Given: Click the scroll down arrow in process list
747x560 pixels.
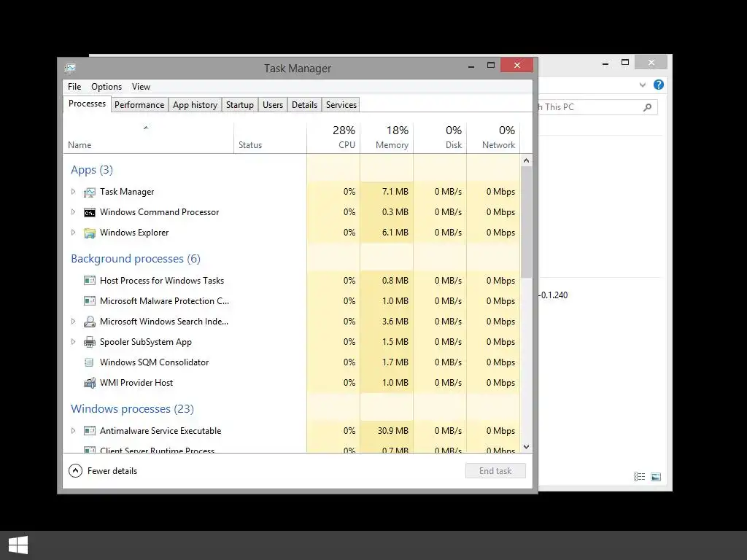Looking at the screenshot, I should pos(526,447).
